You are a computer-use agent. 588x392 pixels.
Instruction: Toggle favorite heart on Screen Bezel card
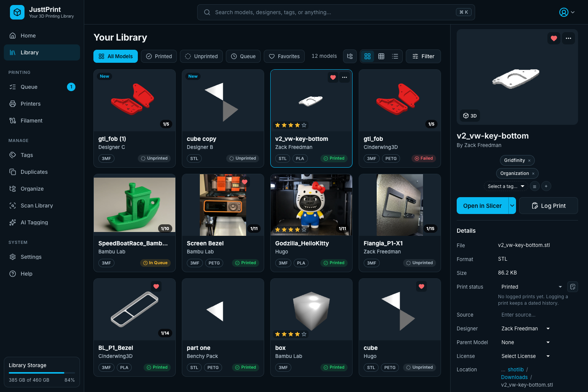click(x=245, y=182)
